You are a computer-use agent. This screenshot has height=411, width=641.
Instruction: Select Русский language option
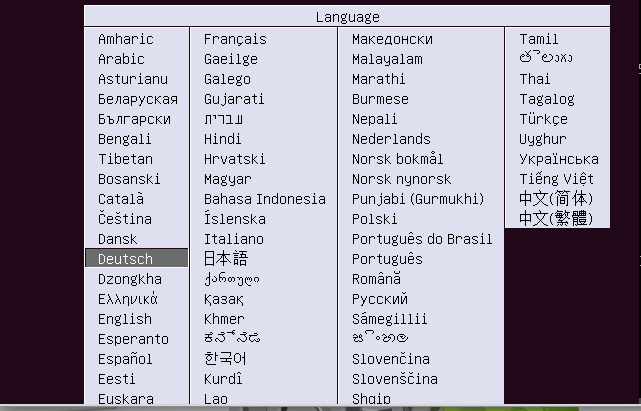coord(380,299)
